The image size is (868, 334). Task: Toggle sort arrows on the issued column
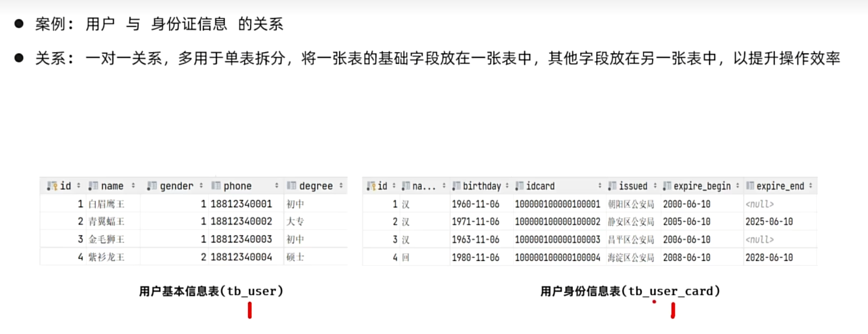[x=655, y=185]
